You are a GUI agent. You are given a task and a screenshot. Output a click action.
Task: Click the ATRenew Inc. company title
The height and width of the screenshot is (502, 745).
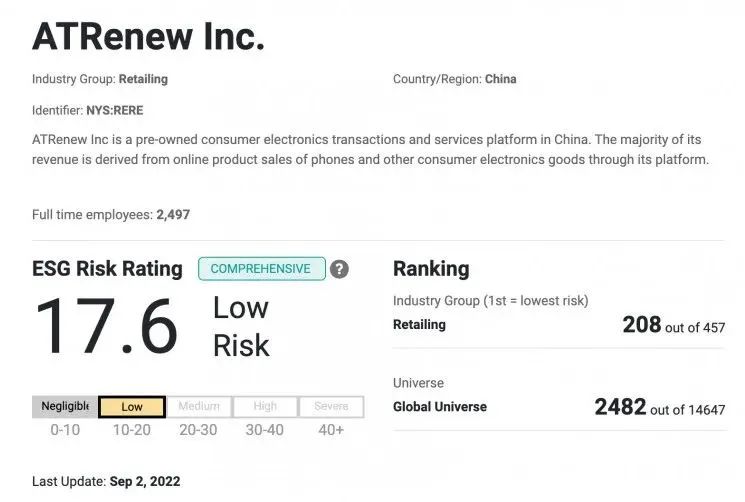click(x=148, y=37)
